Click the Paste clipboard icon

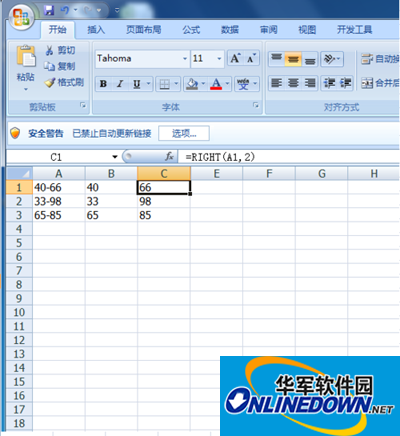point(26,55)
